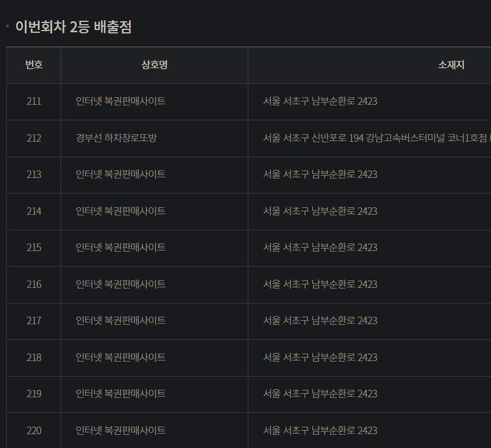Click 인터넷 복권판매사이트 in row 217
This screenshot has width=491, height=448.
tap(121, 321)
